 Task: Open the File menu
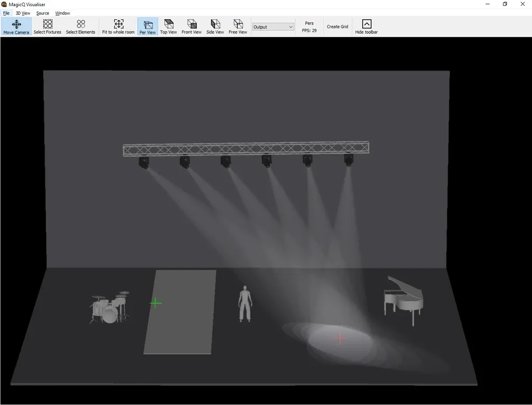tap(6, 13)
